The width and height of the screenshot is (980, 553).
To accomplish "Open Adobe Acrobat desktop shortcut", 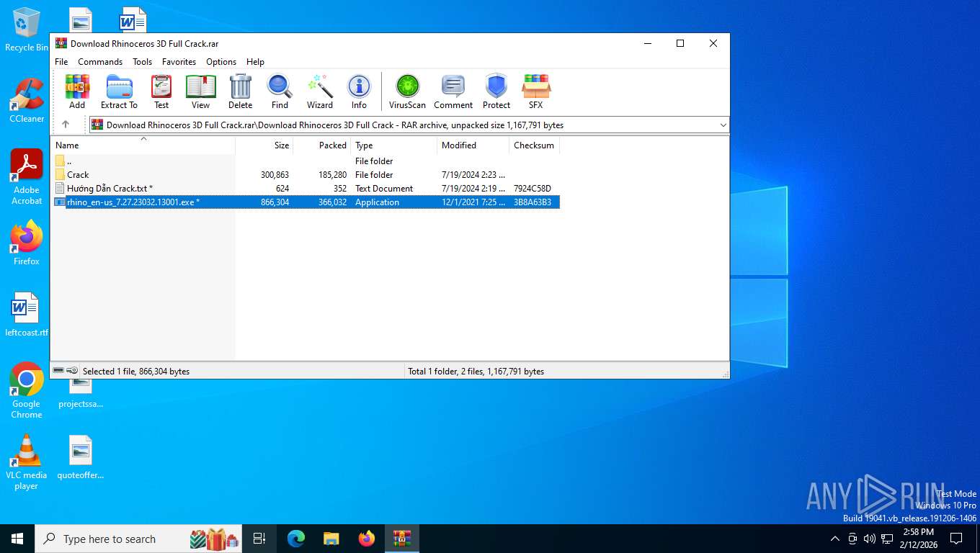I will pyautogui.click(x=27, y=177).
